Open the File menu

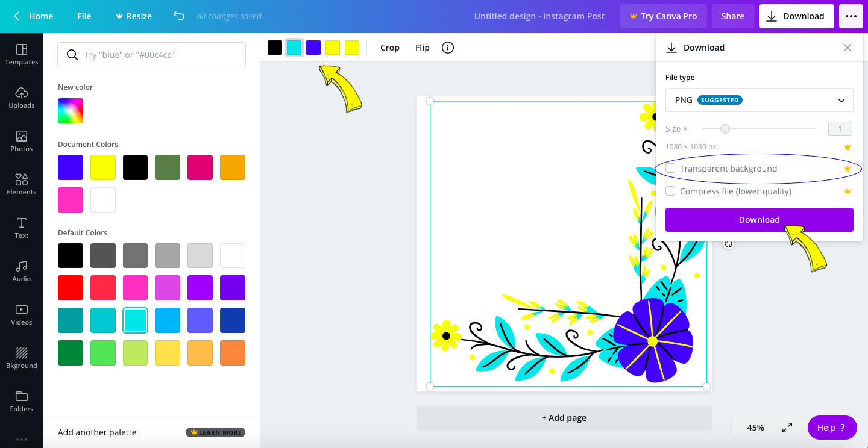pos(84,16)
